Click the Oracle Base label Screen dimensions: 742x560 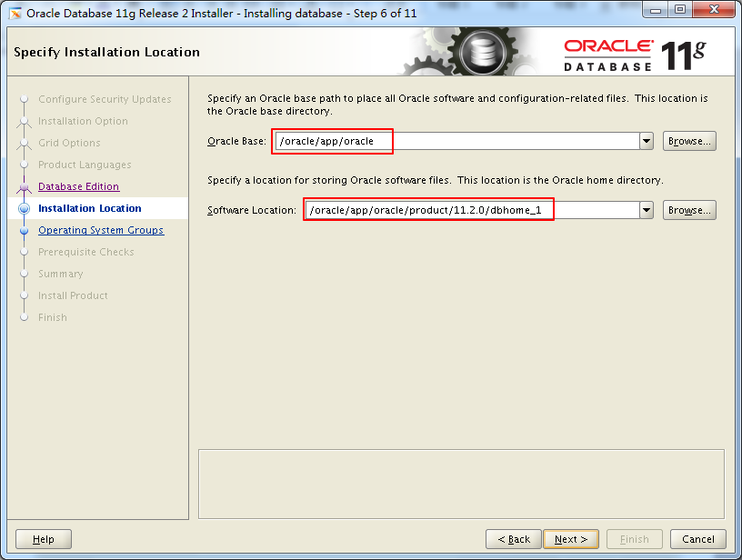click(x=236, y=141)
